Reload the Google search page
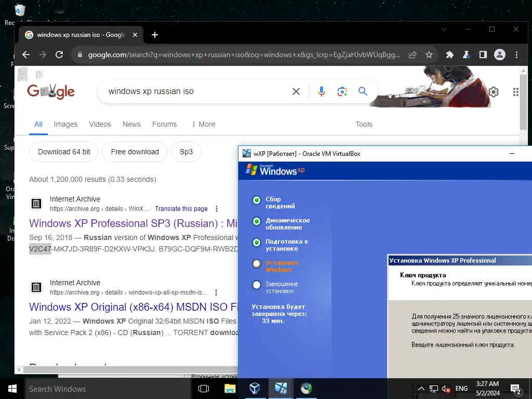Screen dimensions: 532x399 (x=59, y=55)
